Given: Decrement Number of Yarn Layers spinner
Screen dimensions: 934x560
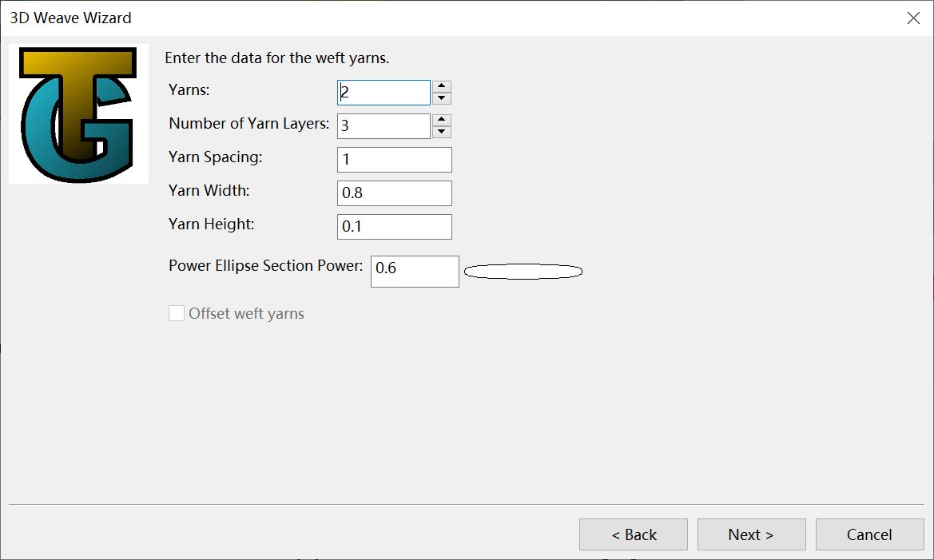Looking at the screenshot, I should pos(442,132).
